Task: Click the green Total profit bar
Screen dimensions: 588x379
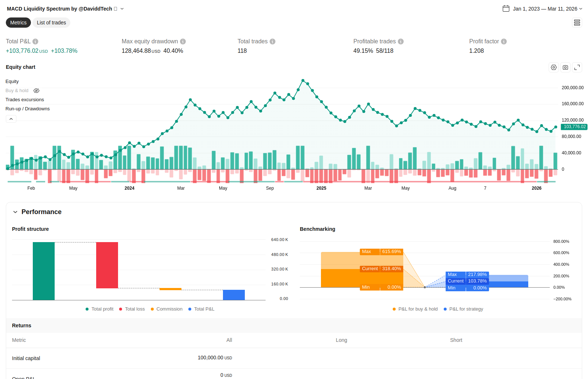Action: point(44,271)
